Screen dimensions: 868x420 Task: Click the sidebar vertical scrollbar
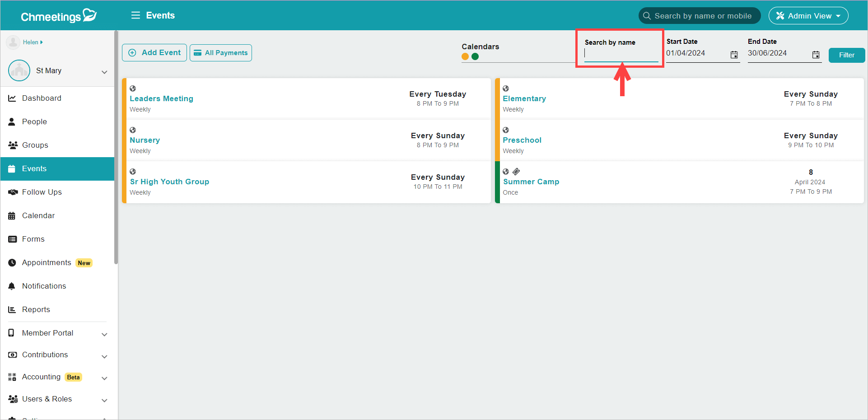coord(116,147)
